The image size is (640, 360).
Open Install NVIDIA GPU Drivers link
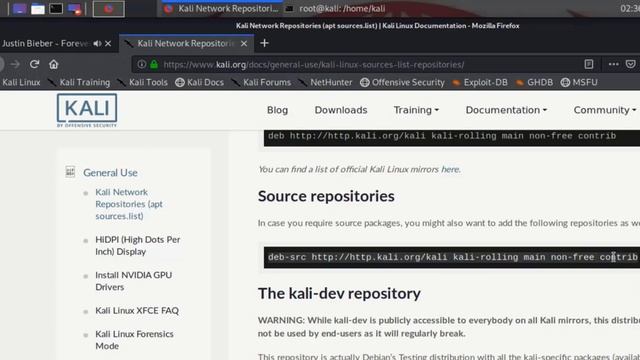point(133,281)
